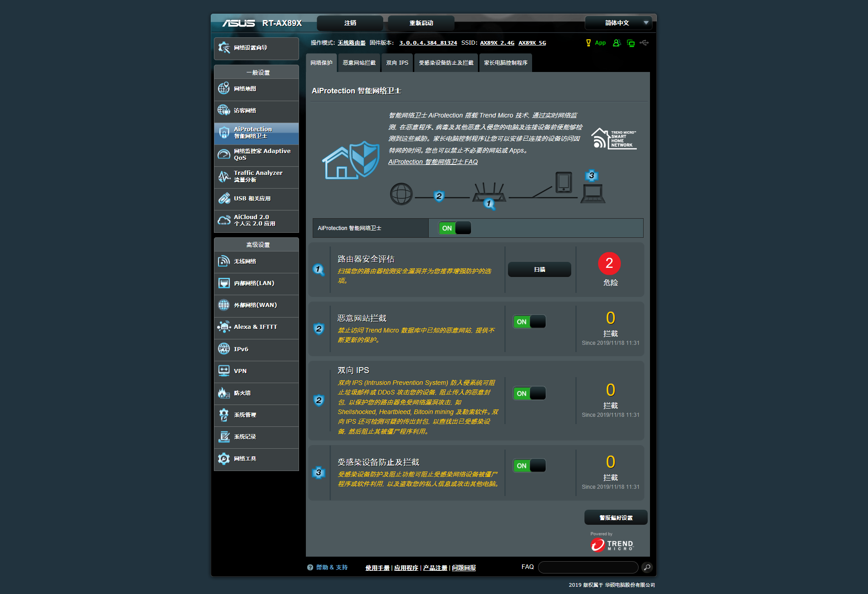Toggle the 恶意网站拦截 ON switch
The image size is (868, 594).
(529, 322)
